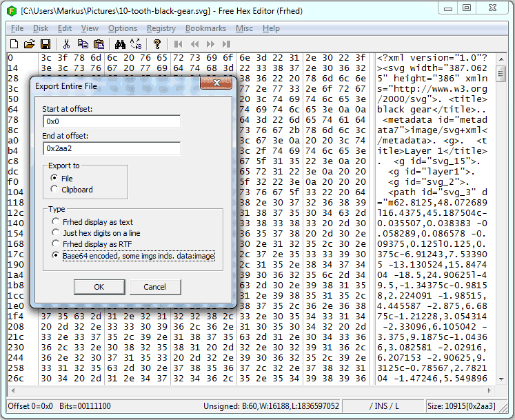This screenshot has width=515, height=420.
Task: Click ASCII text 'black gear</title>..'
Action: (x=432, y=110)
